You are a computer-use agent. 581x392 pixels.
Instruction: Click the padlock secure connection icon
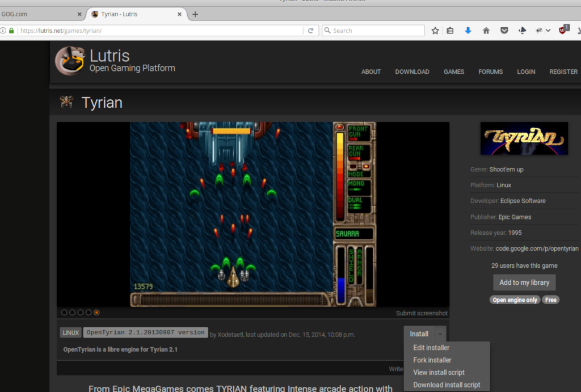[11, 31]
